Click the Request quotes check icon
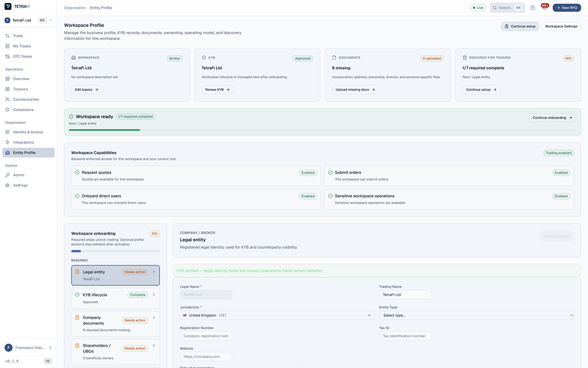The image size is (588, 368). [x=77, y=173]
